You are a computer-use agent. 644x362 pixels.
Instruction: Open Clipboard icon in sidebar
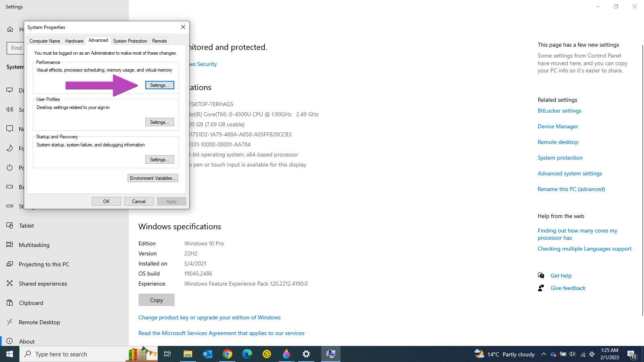click(10, 303)
